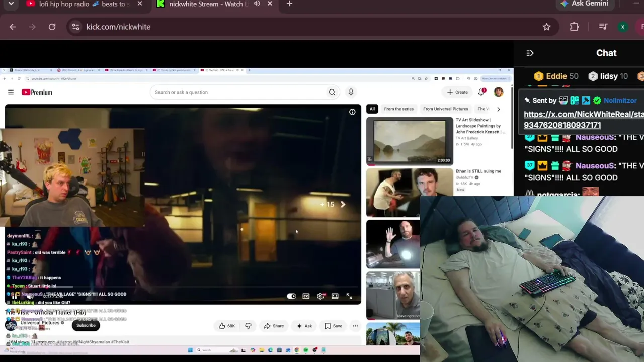The width and height of the screenshot is (644, 362).
Task: Dislike the video with thumbs down
Action: (248, 326)
